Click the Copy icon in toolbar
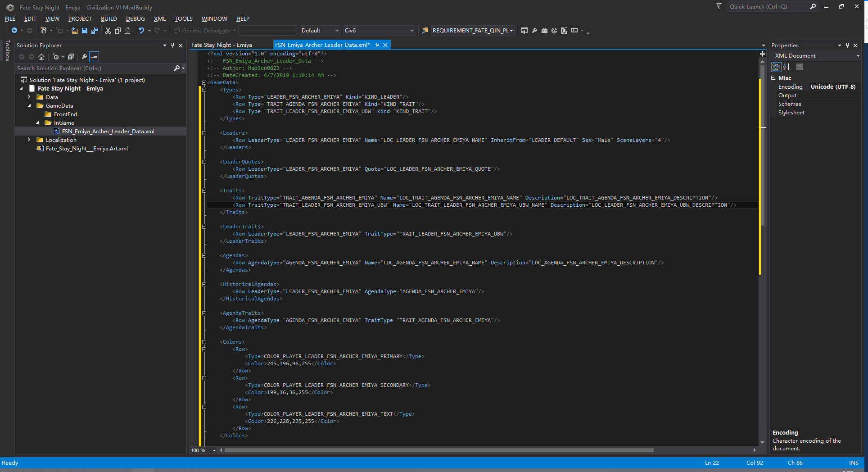 coord(118,31)
